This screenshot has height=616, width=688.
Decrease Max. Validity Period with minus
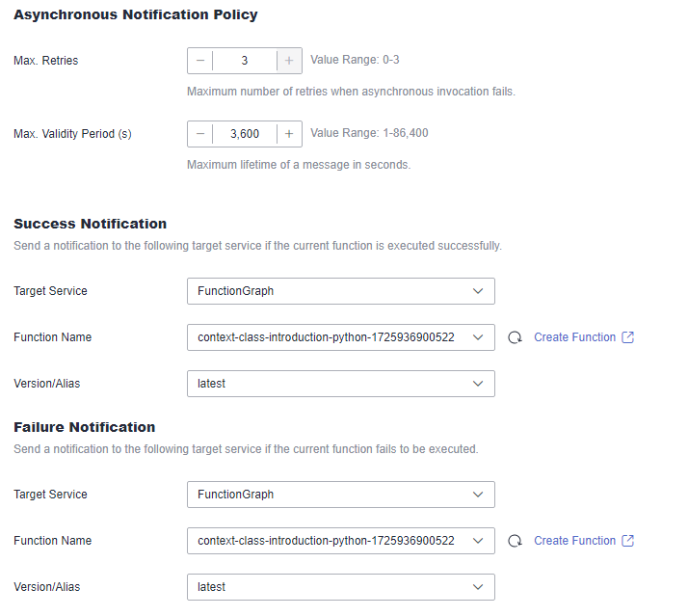200,134
